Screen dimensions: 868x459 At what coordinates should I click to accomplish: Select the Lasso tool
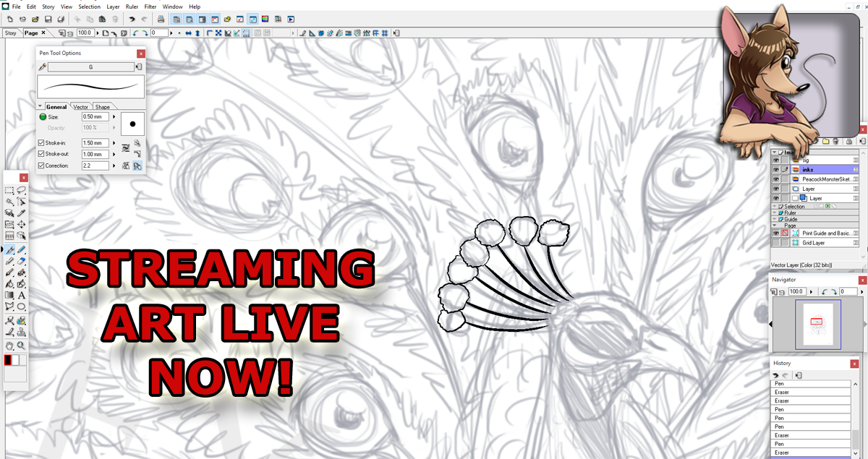click(22, 190)
